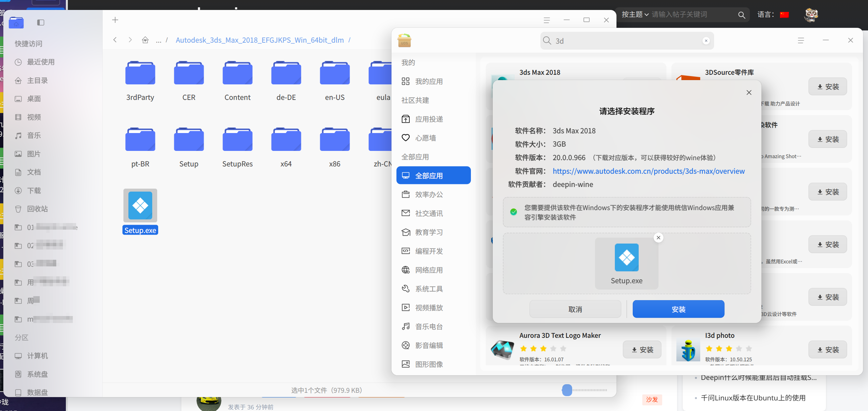Viewport: 868px width, 411px height.
Task: Open the 音乐电台 category icon
Action: (406, 326)
